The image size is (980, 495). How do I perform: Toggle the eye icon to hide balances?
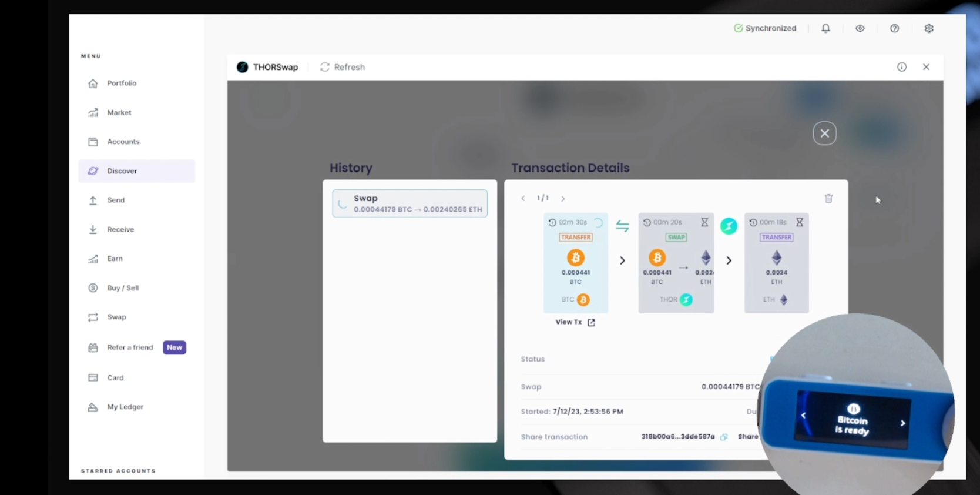860,28
